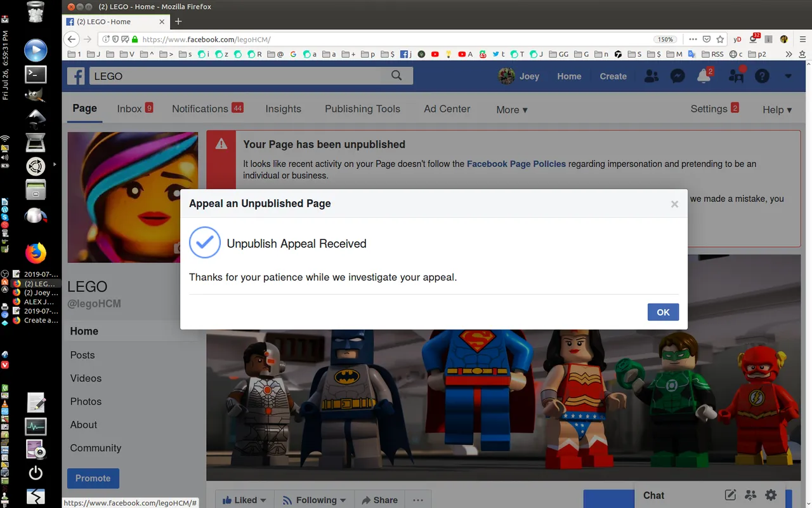
Task: Click the Google bookmark icon
Action: point(294,55)
